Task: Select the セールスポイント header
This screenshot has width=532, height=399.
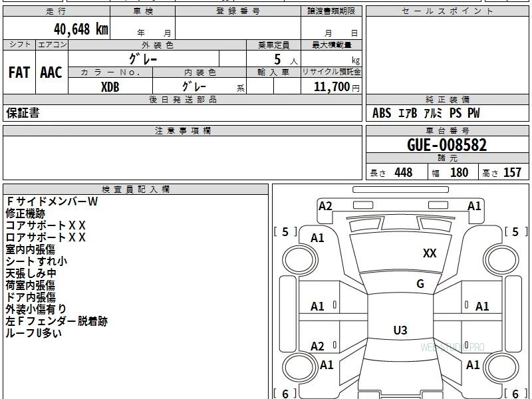Action: pos(447,11)
